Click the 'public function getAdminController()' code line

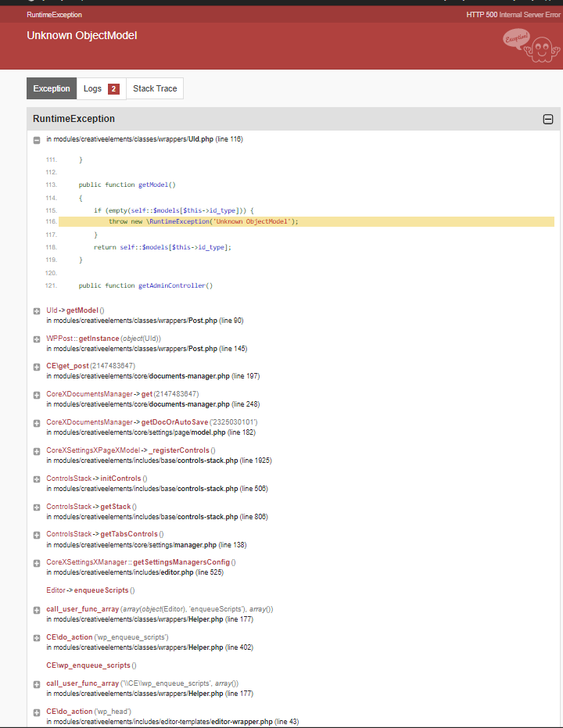[145, 285]
